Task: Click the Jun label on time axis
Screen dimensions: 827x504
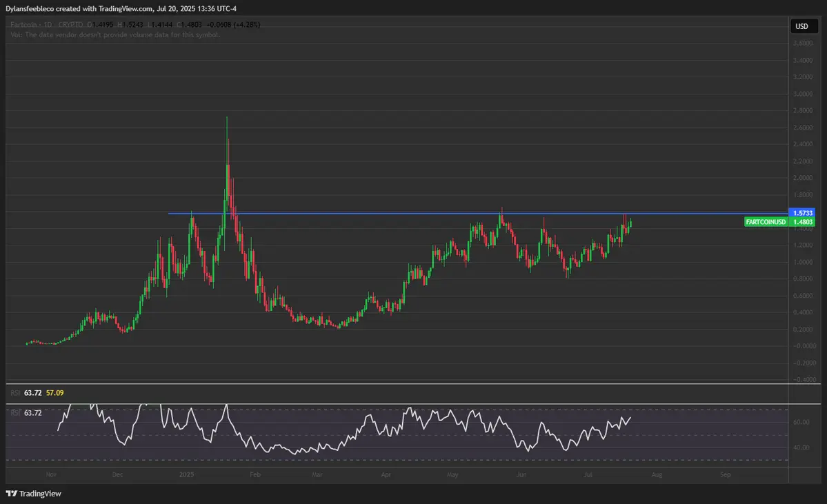Action: (x=521, y=474)
